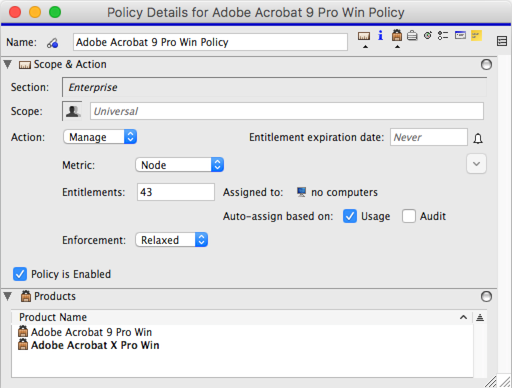Screen dimensions: 512x388
Task: Click the expiration reminder bell icon
Action: click(478, 138)
